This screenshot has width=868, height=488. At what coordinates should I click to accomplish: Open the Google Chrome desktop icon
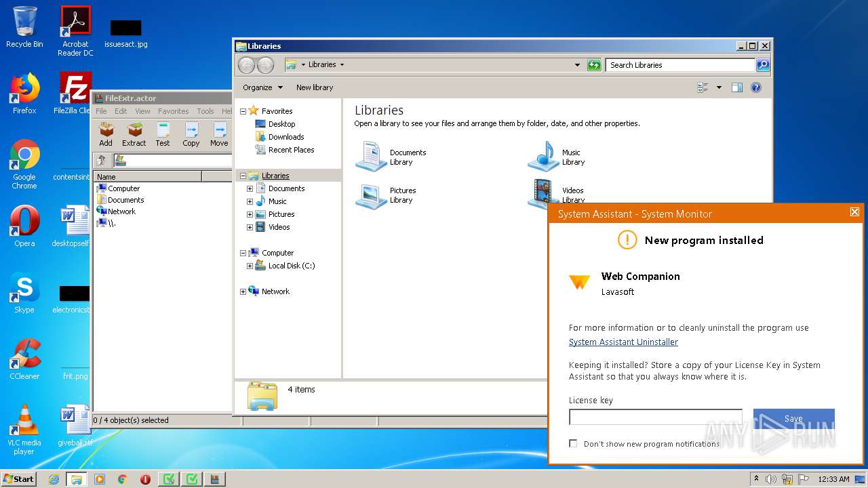24,164
